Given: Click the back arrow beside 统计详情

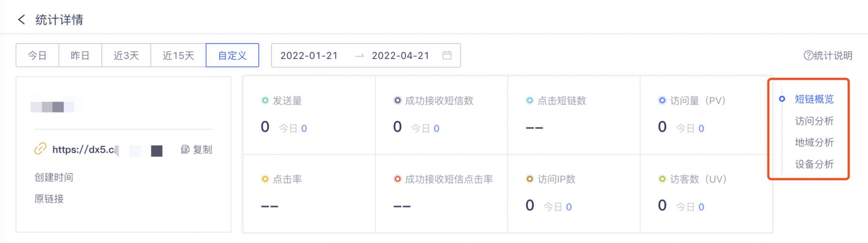Looking at the screenshot, I should [21, 20].
